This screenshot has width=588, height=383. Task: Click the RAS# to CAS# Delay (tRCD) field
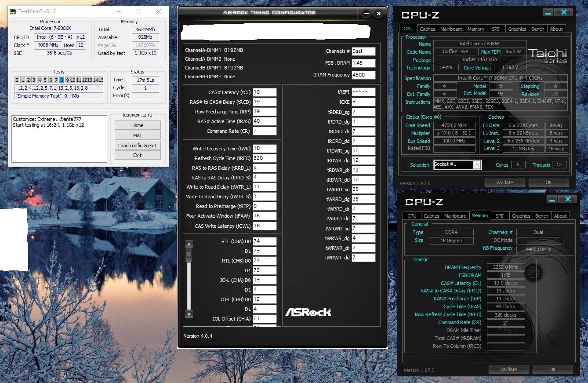pyautogui.click(x=265, y=102)
